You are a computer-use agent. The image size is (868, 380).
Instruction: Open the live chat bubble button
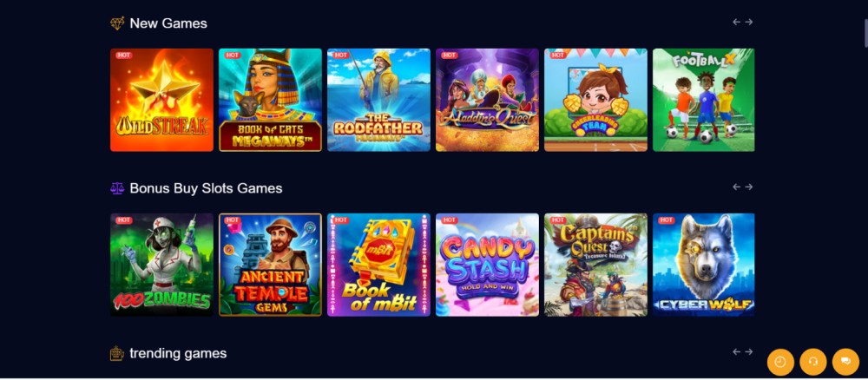[845, 362]
